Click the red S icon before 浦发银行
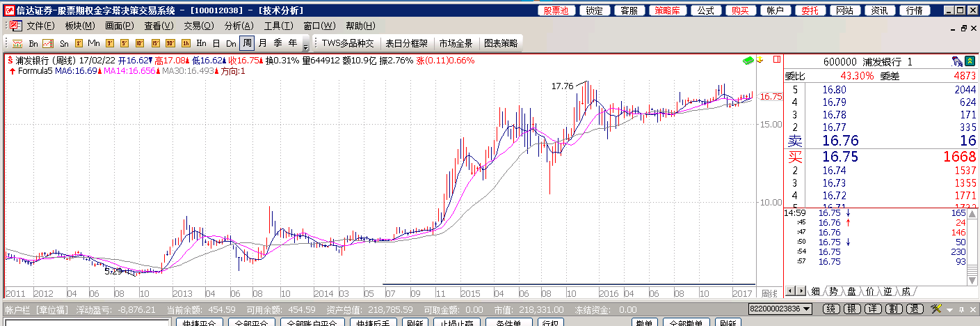 point(10,61)
